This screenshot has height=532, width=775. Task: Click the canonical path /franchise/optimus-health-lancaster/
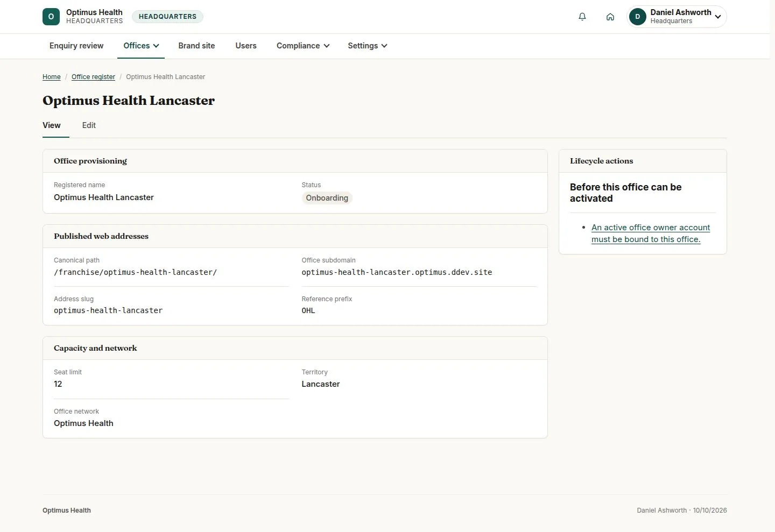coord(136,272)
